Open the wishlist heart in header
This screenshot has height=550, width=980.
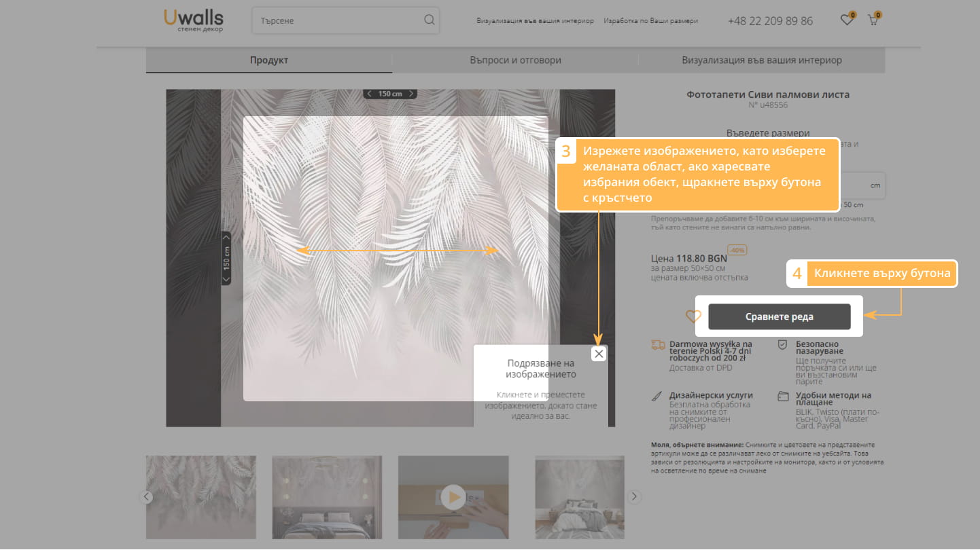(846, 20)
